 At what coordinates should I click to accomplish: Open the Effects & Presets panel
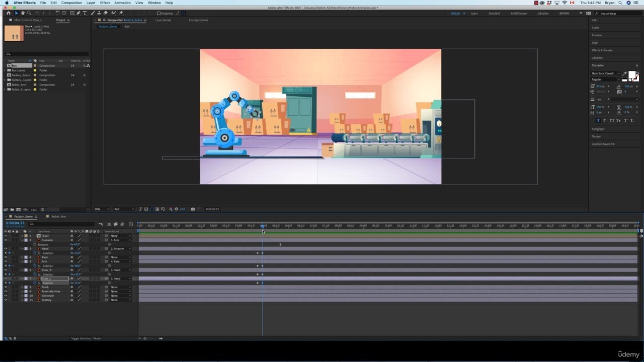[x=602, y=50]
